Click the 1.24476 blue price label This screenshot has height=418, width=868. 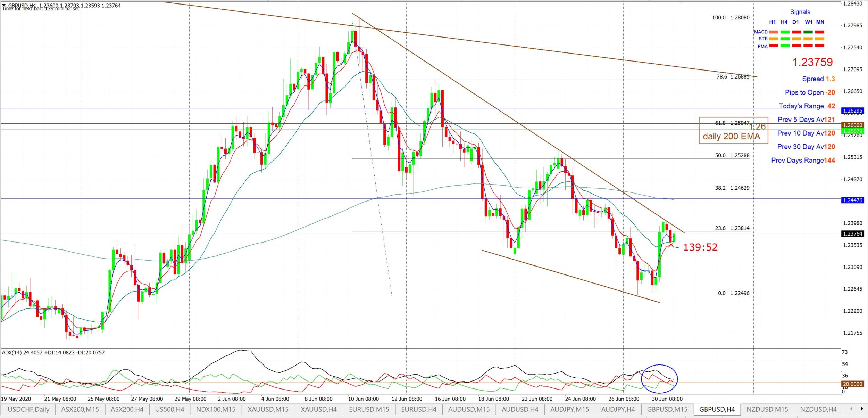pos(852,200)
